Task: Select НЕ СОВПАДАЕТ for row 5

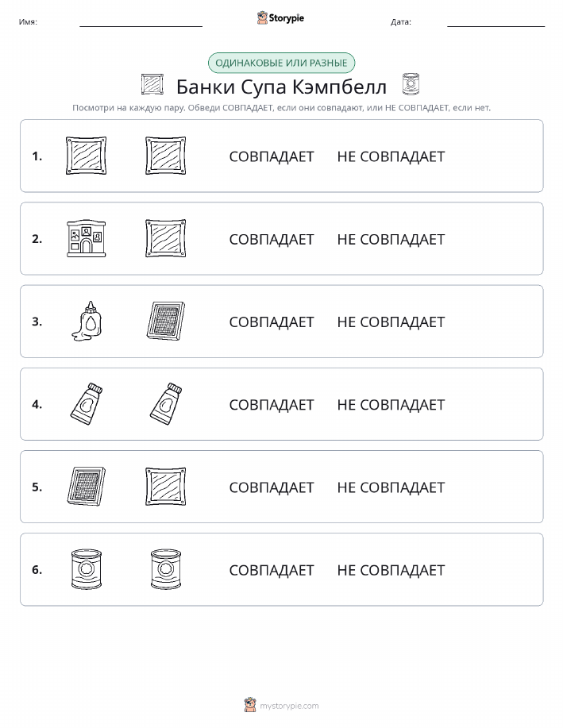Action: 391,487
